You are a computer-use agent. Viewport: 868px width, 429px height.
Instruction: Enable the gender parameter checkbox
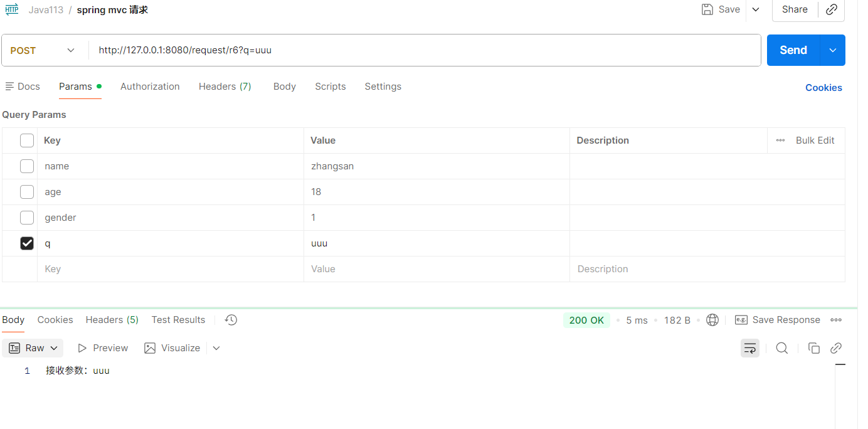click(x=27, y=218)
